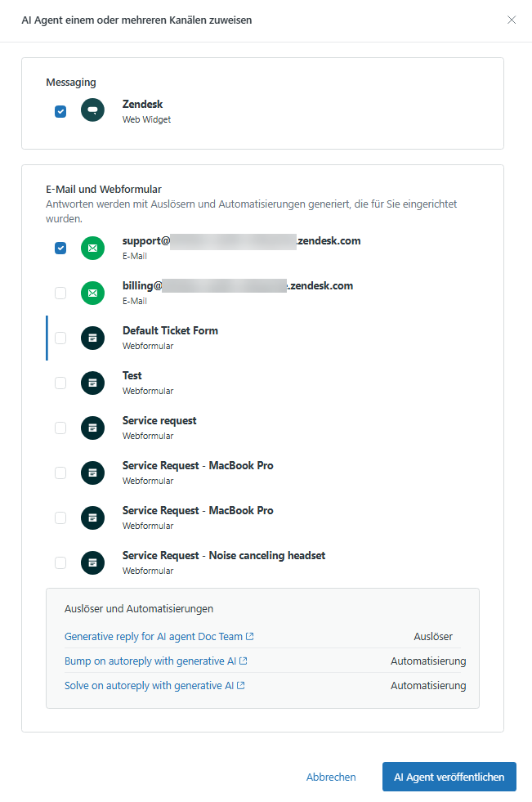
Task: Click the green billing email envelope icon
Action: (x=92, y=293)
